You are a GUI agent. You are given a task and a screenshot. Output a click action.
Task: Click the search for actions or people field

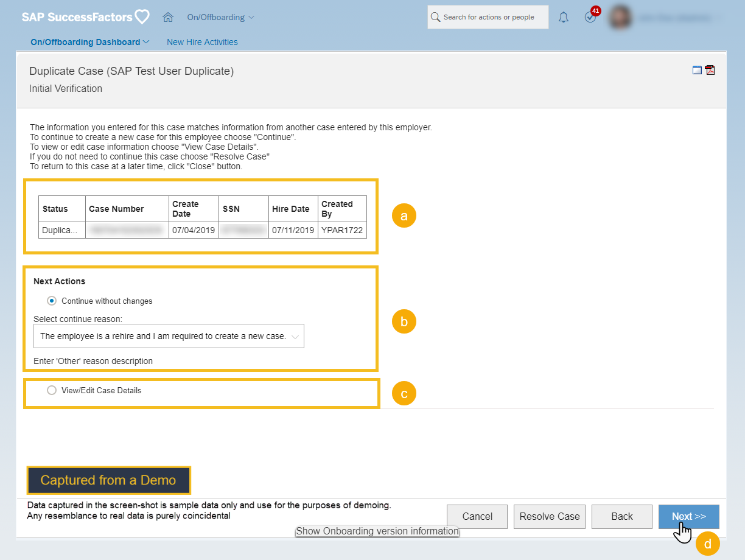pyautogui.click(x=488, y=17)
